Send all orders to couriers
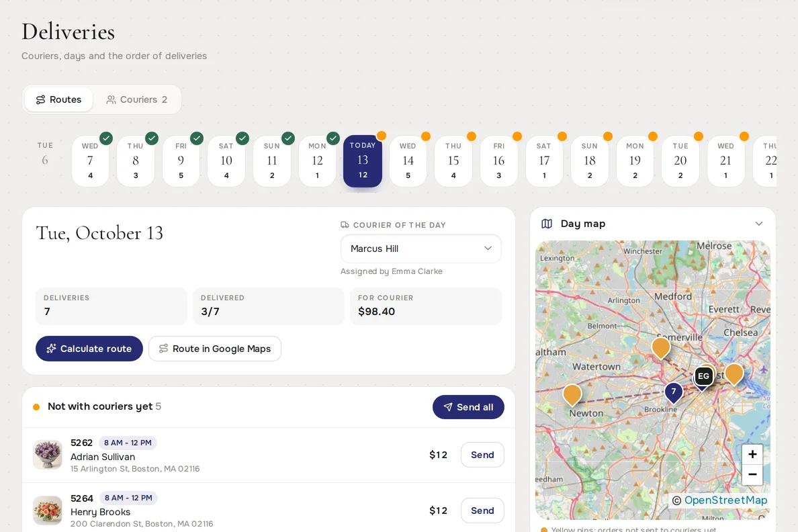 468,407
